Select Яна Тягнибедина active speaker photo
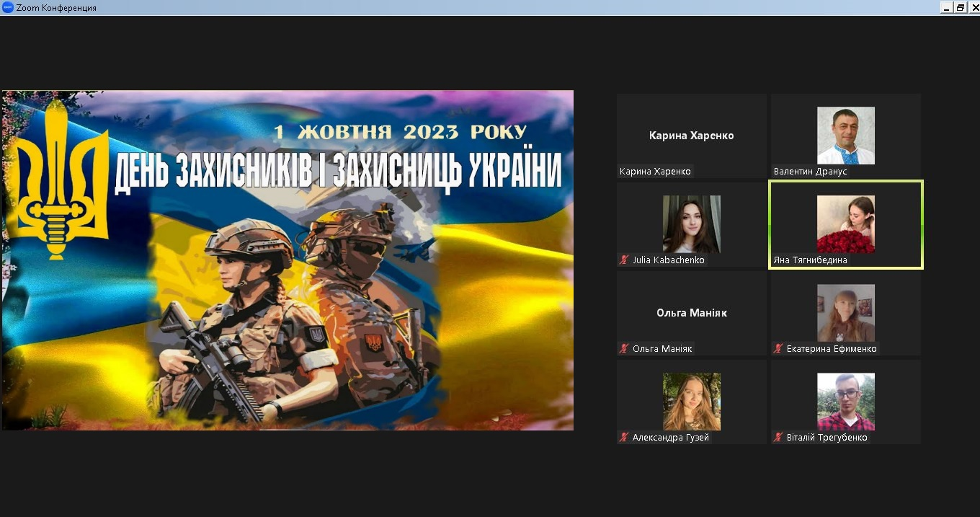980x517 pixels. tap(846, 224)
